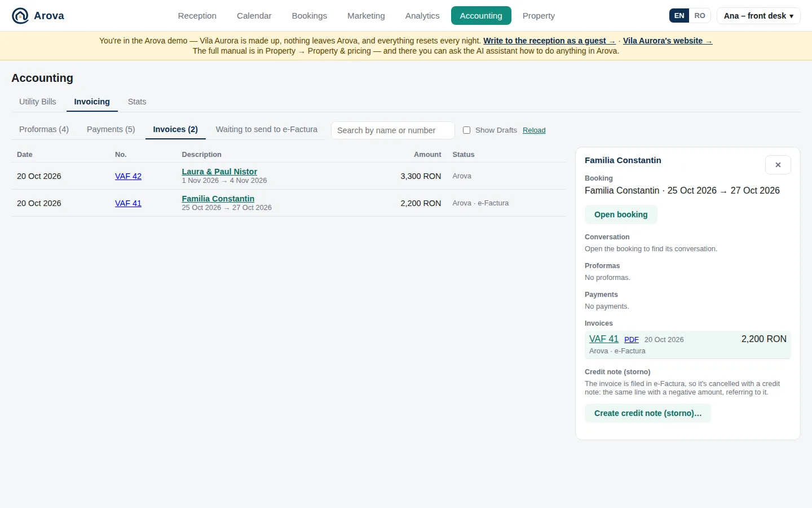Click the 3,300 RON amount cell
This screenshot has height=508, width=812.
tap(421, 176)
